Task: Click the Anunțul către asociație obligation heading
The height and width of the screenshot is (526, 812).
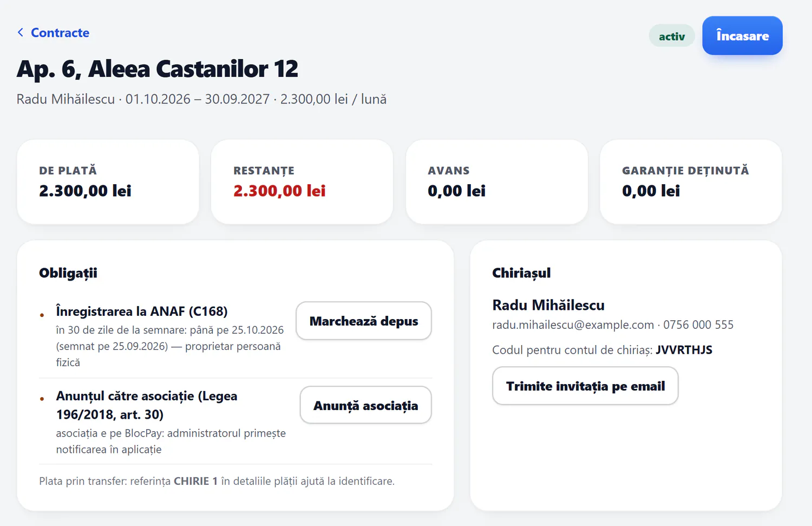Action: pyautogui.click(x=147, y=405)
